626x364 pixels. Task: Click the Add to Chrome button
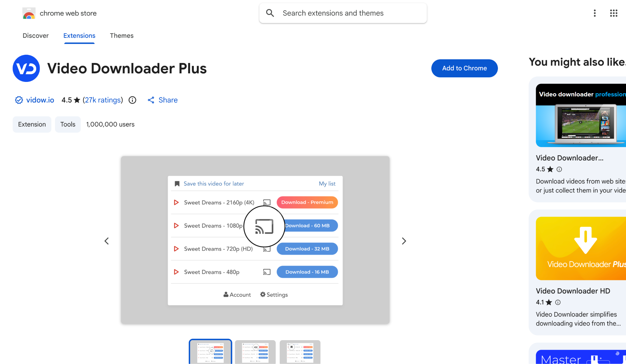(x=464, y=68)
